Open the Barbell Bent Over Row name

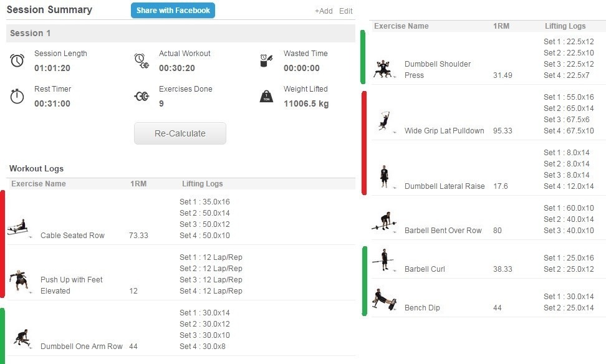pyautogui.click(x=443, y=231)
